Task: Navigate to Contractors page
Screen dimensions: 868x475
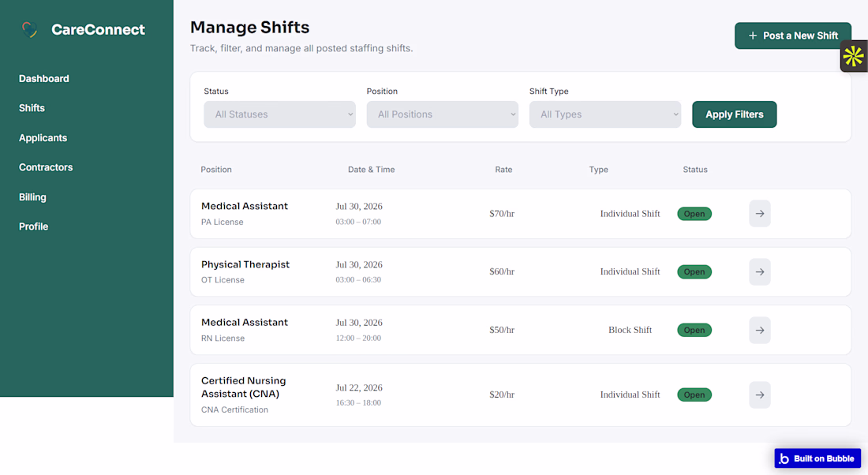Action: click(46, 167)
